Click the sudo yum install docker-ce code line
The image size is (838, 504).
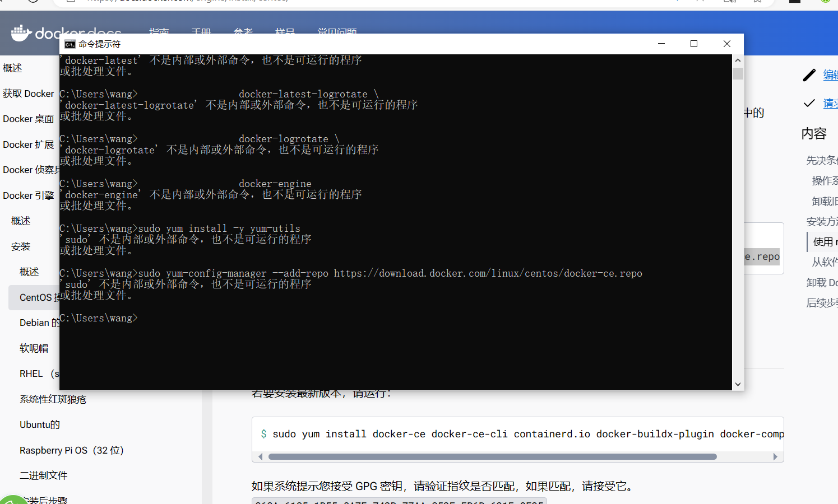pyautogui.click(x=522, y=434)
